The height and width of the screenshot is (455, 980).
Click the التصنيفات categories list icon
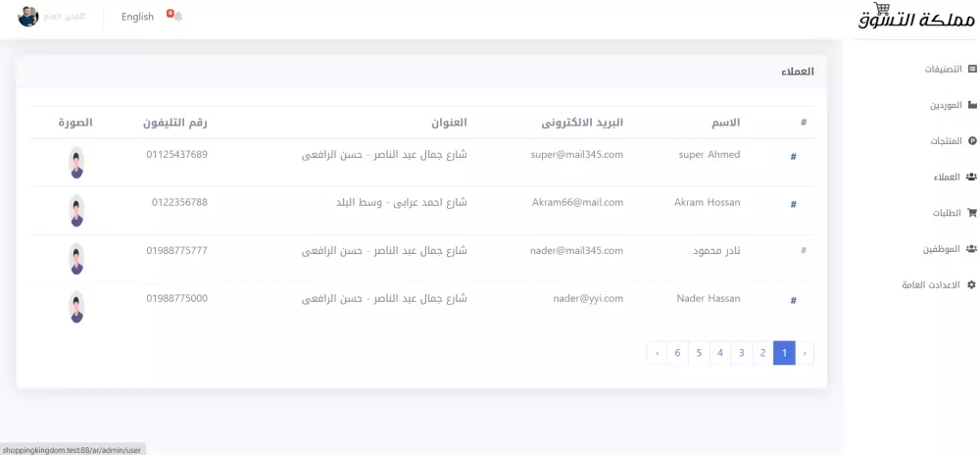[x=972, y=69]
